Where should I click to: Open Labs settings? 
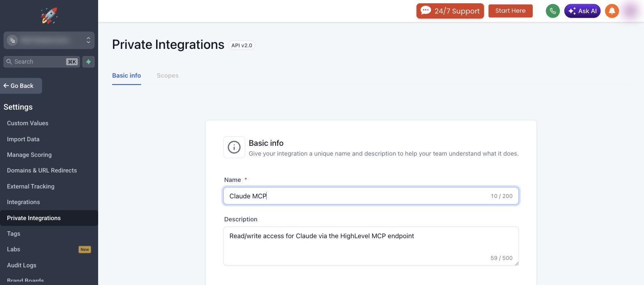(x=14, y=249)
